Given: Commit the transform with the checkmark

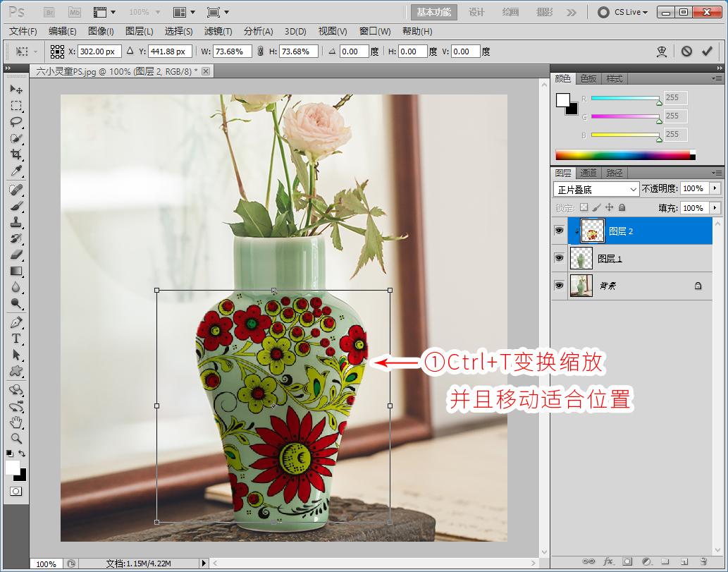Looking at the screenshot, I should point(707,51).
